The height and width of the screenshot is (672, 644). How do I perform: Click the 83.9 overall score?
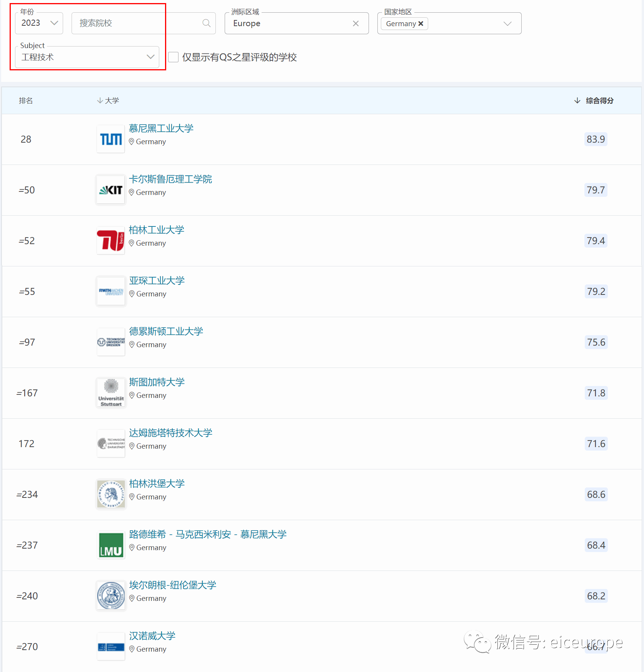[x=596, y=139]
